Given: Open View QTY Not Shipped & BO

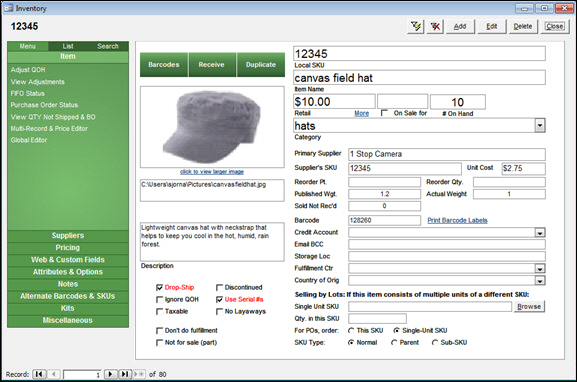Looking at the screenshot, I should click(x=53, y=117).
